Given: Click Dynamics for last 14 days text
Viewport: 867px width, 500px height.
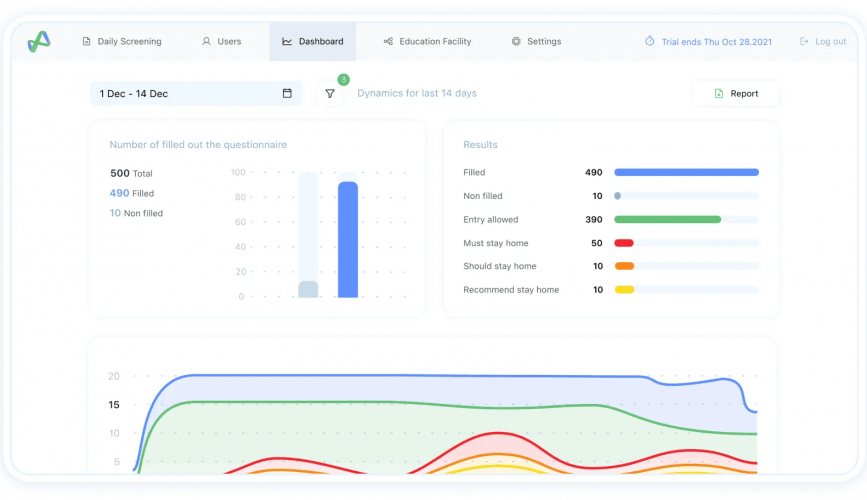Looking at the screenshot, I should click(417, 93).
